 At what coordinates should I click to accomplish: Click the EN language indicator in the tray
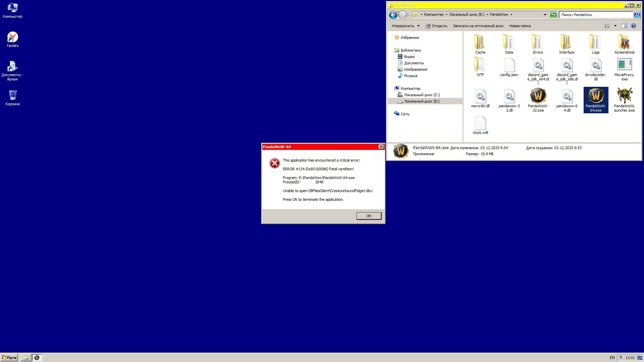pyautogui.click(x=612, y=358)
